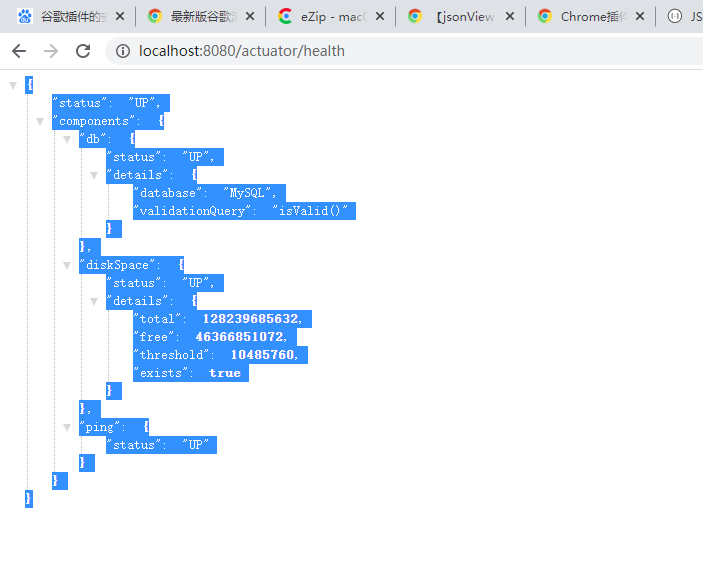
Task: Collapse the "diskSpace" node
Action: 67,265
